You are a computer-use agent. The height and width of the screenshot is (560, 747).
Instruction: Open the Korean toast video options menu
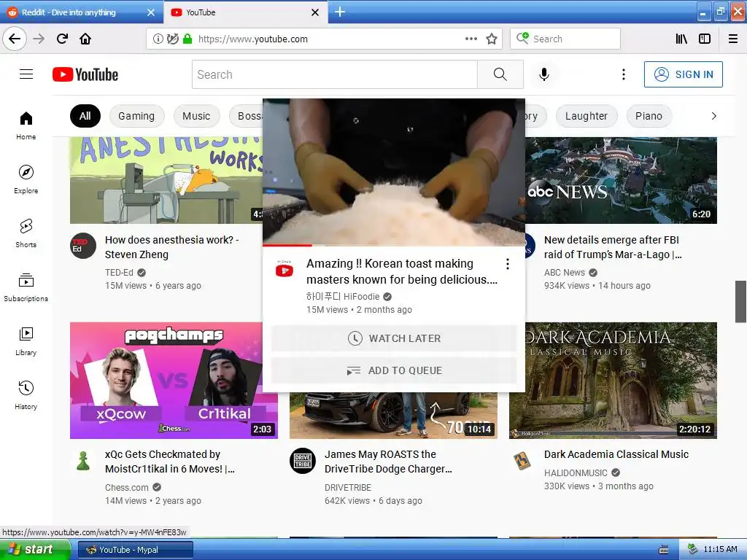508,264
